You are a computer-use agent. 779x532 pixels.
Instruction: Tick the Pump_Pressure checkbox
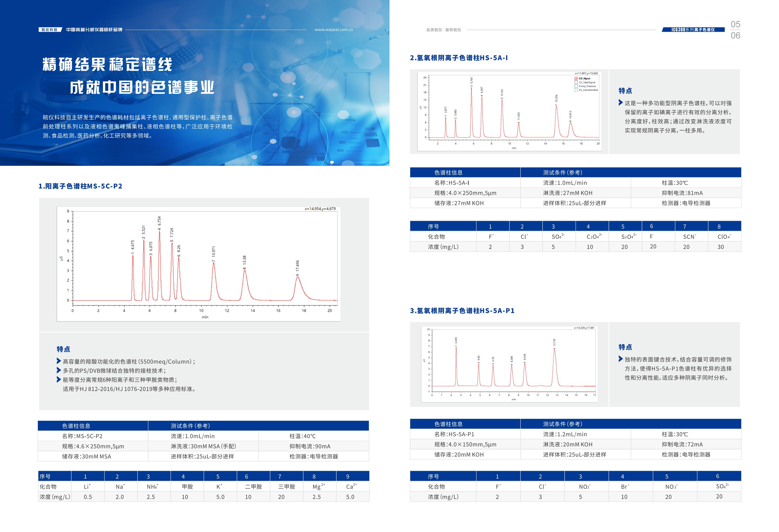pos(576,86)
